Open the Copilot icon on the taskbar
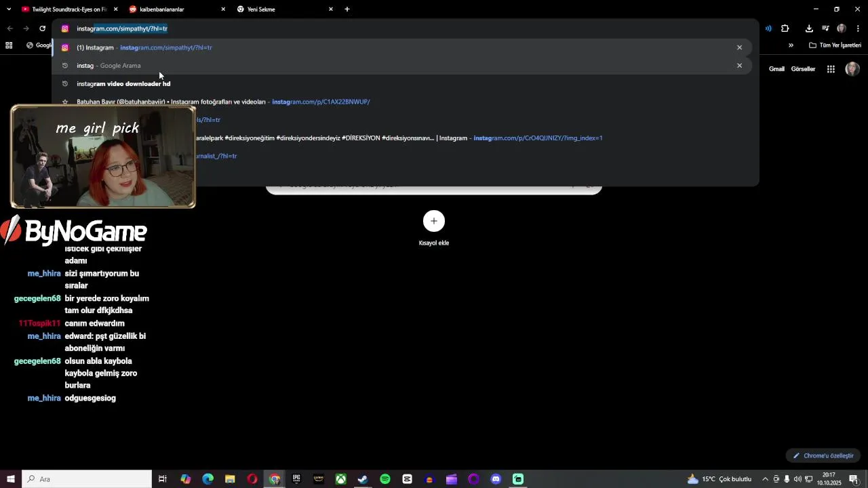 click(x=186, y=479)
